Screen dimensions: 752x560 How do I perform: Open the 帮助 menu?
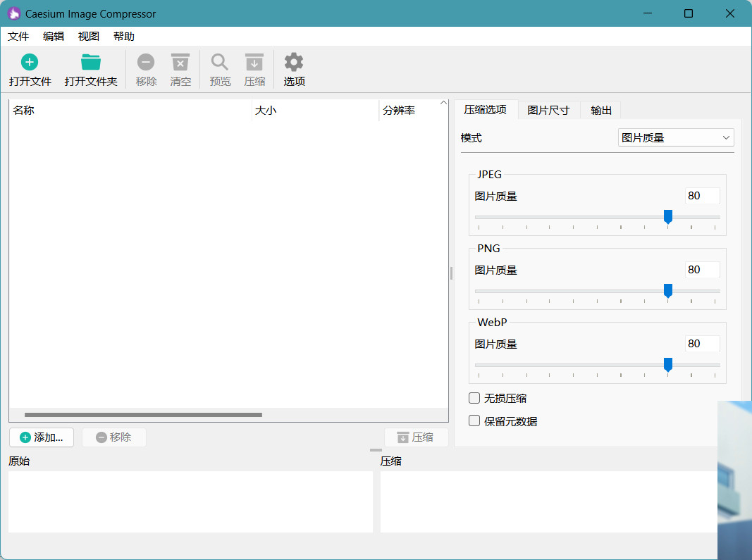point(124,37)
